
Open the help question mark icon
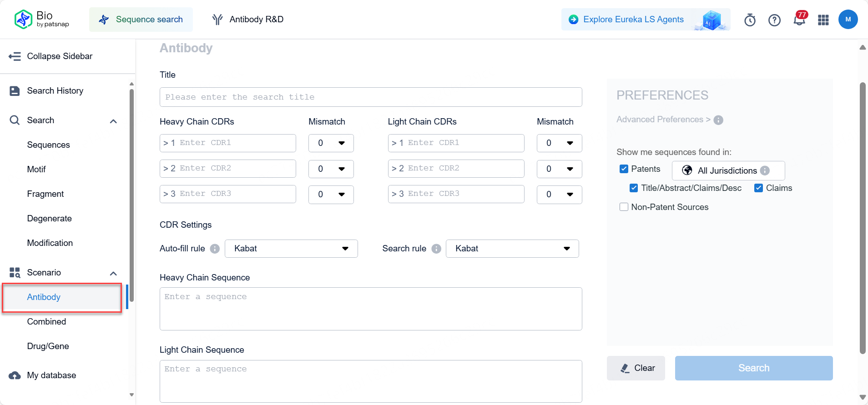(x=774, y=20)
